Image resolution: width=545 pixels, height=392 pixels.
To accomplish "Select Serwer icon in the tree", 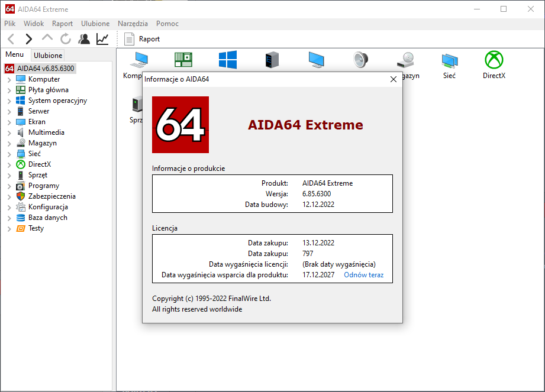I will [x=21, y=111].
